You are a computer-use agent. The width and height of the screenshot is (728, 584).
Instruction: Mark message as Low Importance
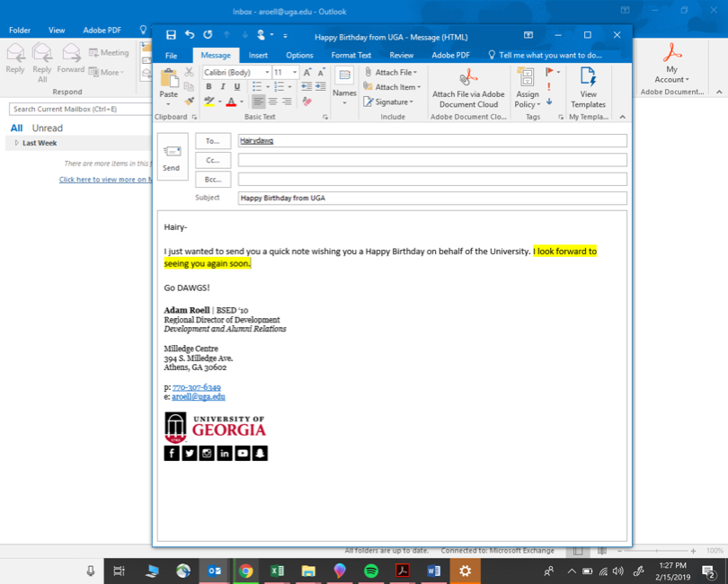(549, 102)
